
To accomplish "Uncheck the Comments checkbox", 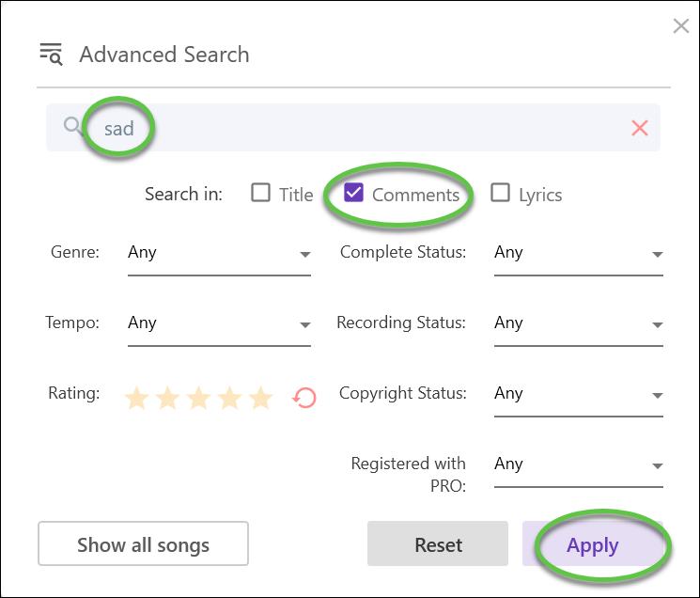I will click(353, 193).
